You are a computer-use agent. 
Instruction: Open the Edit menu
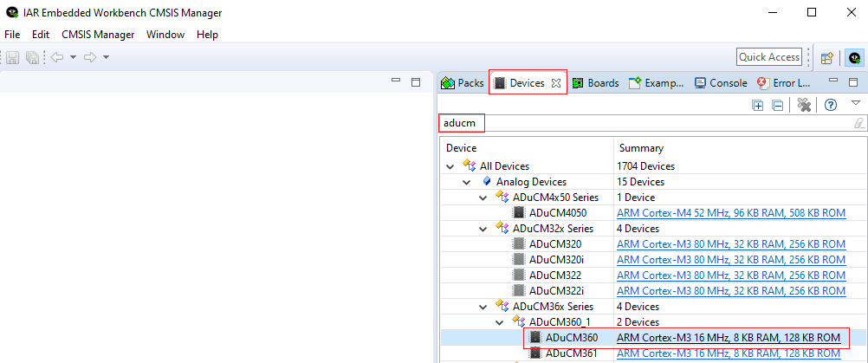41,35
